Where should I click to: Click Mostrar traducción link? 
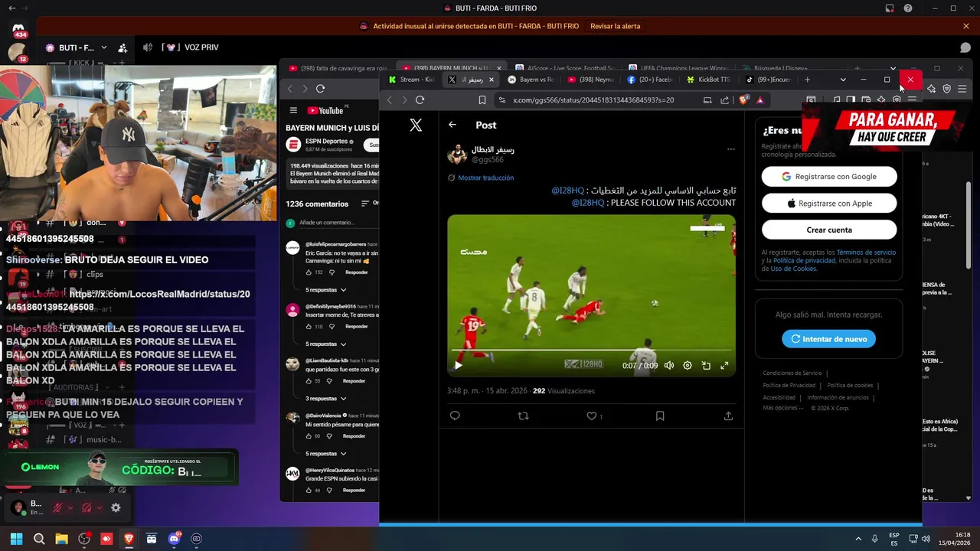click(485, 178)
